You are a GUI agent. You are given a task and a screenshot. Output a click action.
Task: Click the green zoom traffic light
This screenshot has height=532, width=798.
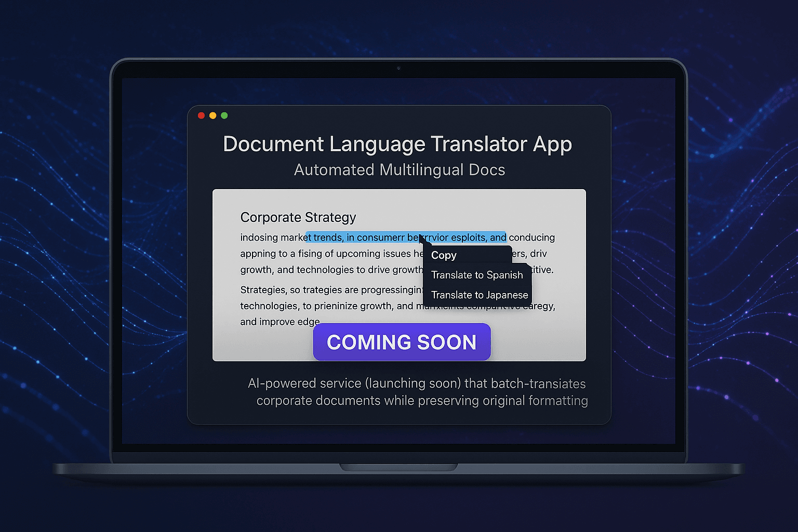tap(224, 115)
